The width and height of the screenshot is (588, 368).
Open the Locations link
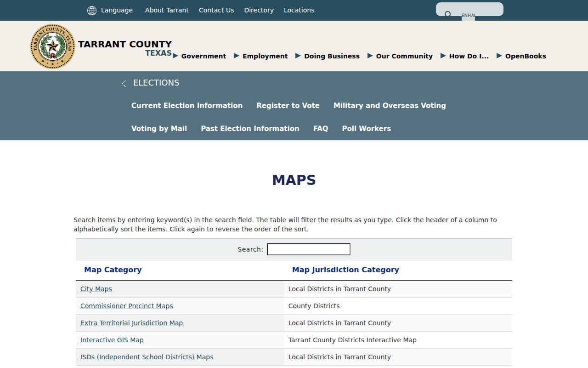(299, 10)
